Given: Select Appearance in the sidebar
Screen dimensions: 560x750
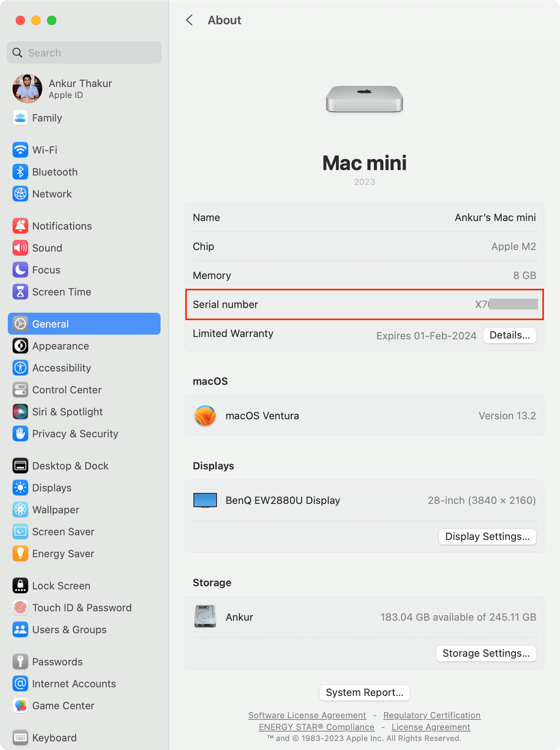Looking at the screenshot, I should [x=61, y=346].
